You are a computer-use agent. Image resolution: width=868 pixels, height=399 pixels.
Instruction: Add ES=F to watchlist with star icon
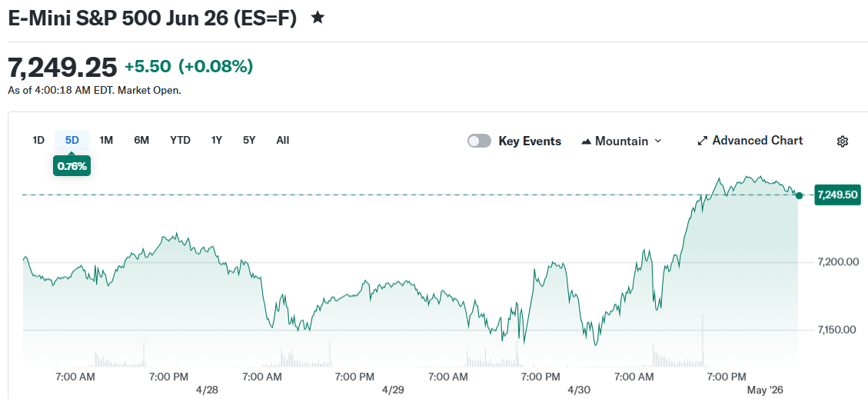318,18
